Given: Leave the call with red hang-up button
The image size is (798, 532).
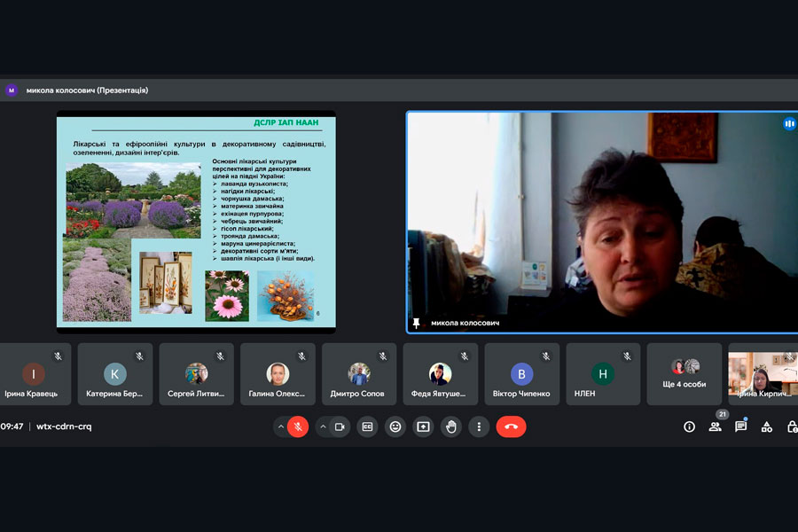Looking at the screenshot, I should (511, 426).
